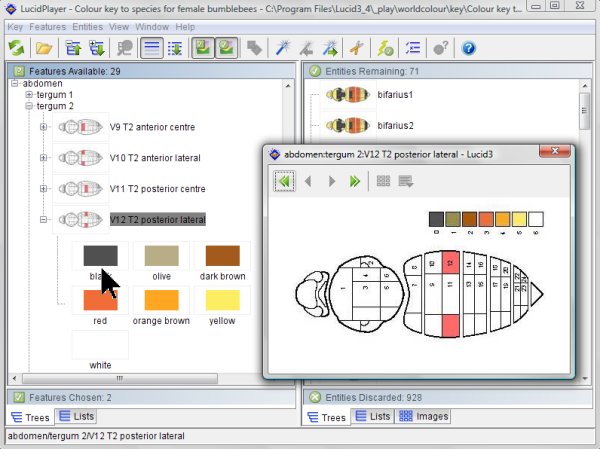Collapse the tergum 2 node
The height and width of the screenshot is (449, 600).
(29, 106)
